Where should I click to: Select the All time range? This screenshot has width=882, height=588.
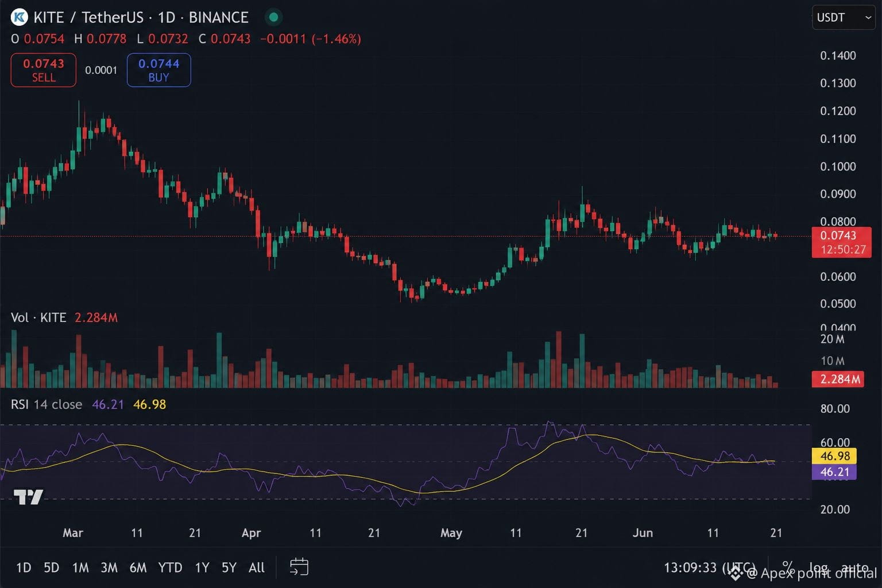257,568
